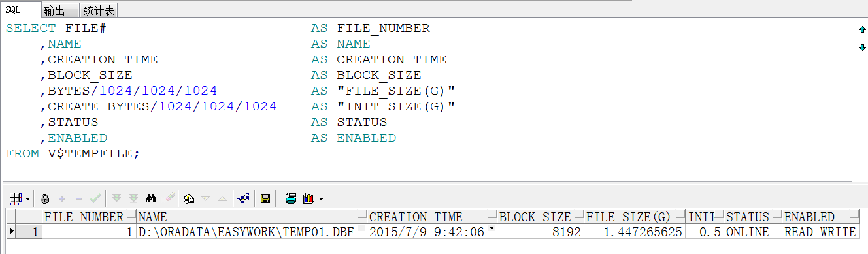Click the BLOCK_SIZE column header in the grid
The height and width of the screenshot is (254, 868).
541,217
